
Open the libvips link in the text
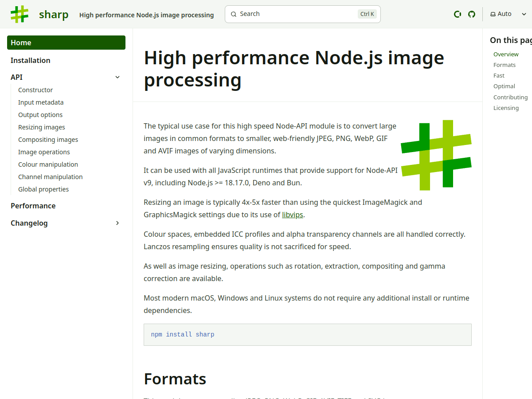[292, 215]
